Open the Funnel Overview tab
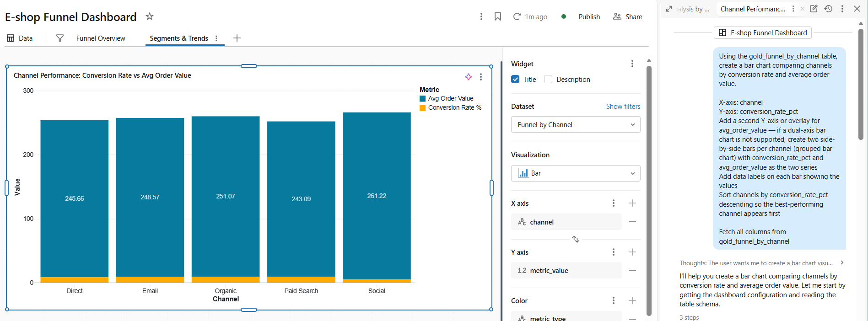This screenshot has height=321, width=868. point(101,38)
